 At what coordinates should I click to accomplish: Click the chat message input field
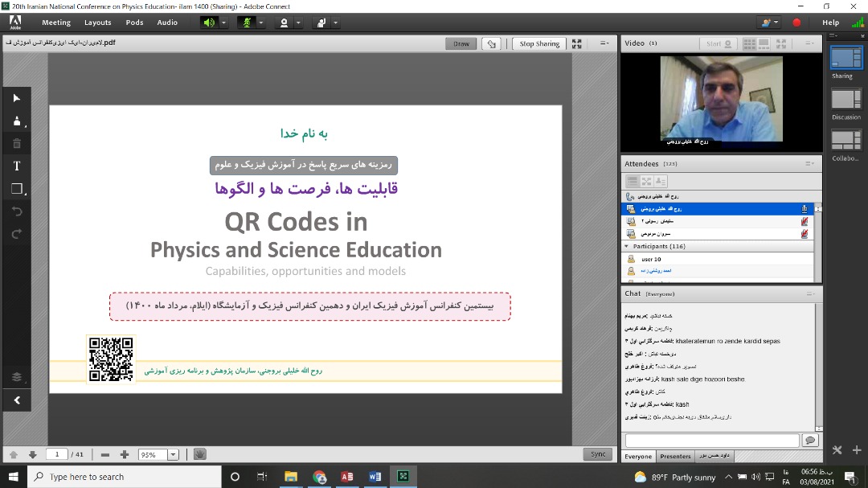[711, 441]
